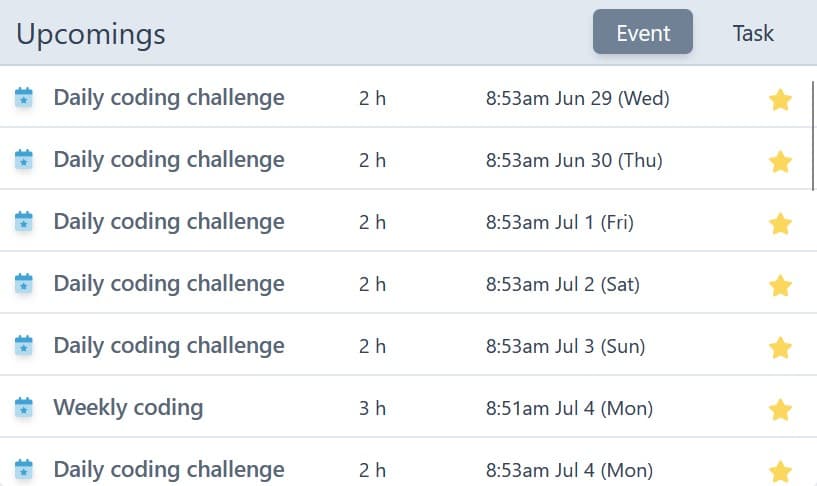The image size is (817, 486).
Task: Open Daily coding challenge on Jul 2
Action: (169, 284)
